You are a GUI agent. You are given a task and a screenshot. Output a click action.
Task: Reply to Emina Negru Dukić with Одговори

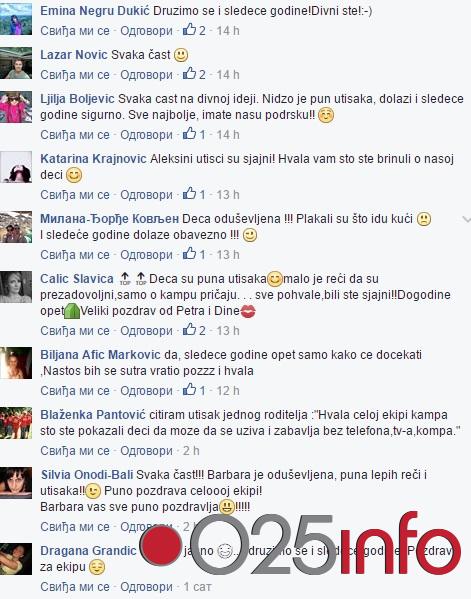point(146,31)
